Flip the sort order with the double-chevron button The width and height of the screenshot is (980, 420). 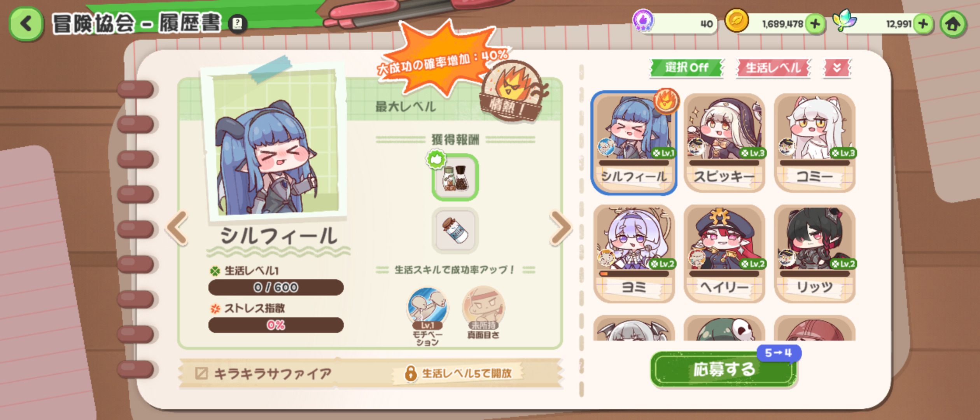[x=837, y=68]
